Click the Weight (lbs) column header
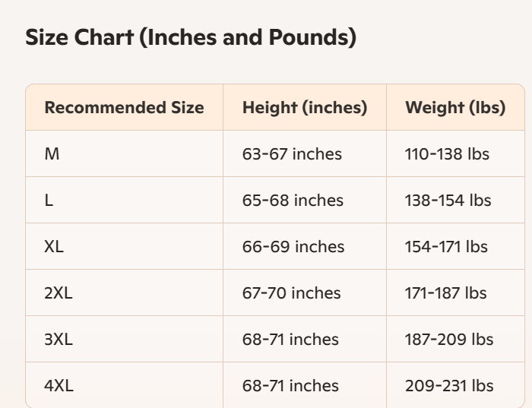This screenshot has height=408, width=532. [x=455, y=107]
